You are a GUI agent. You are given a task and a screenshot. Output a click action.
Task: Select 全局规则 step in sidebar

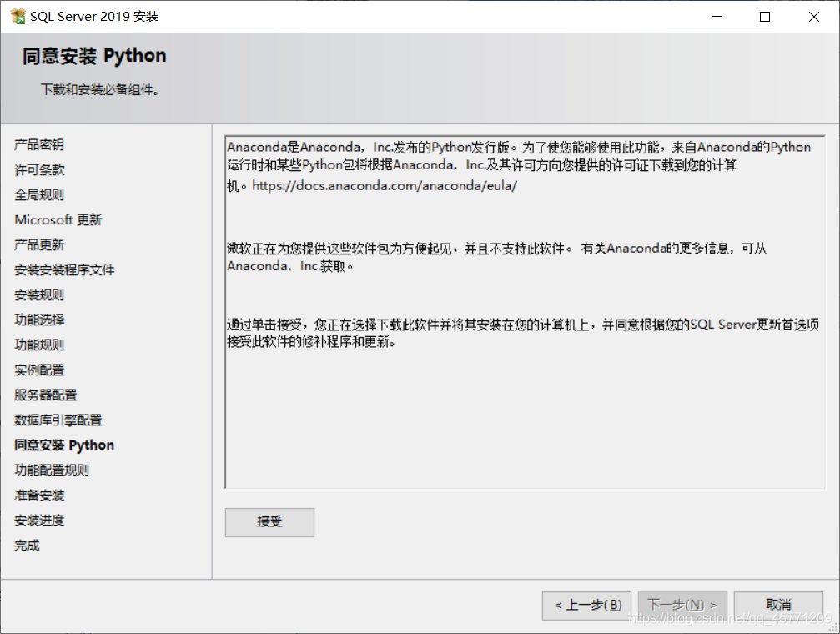(39, 194)
